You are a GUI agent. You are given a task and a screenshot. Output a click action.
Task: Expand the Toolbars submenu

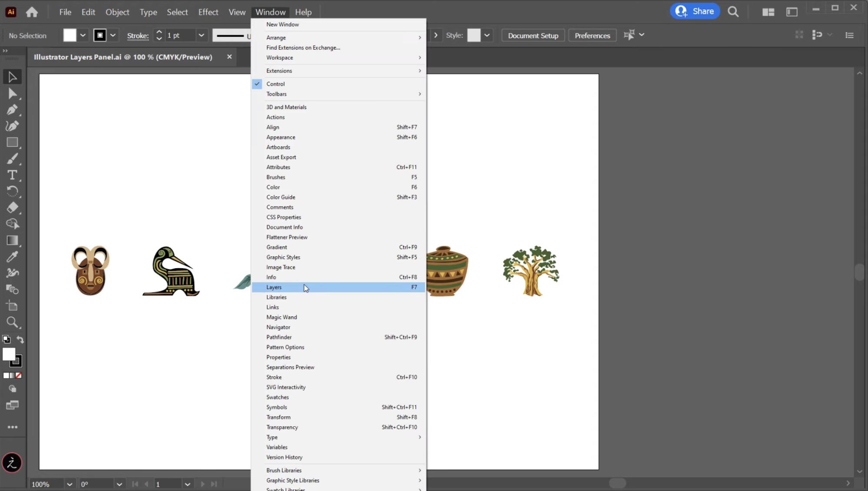(x=276, y=93)
